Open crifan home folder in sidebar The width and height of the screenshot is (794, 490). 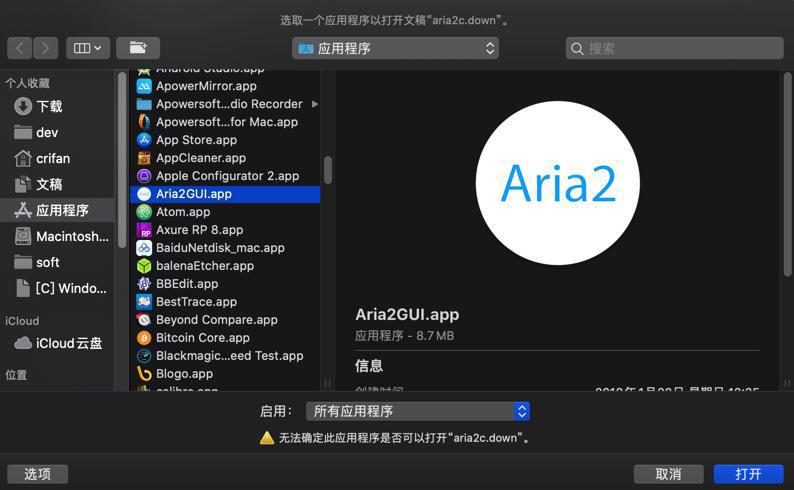(57, 158)
